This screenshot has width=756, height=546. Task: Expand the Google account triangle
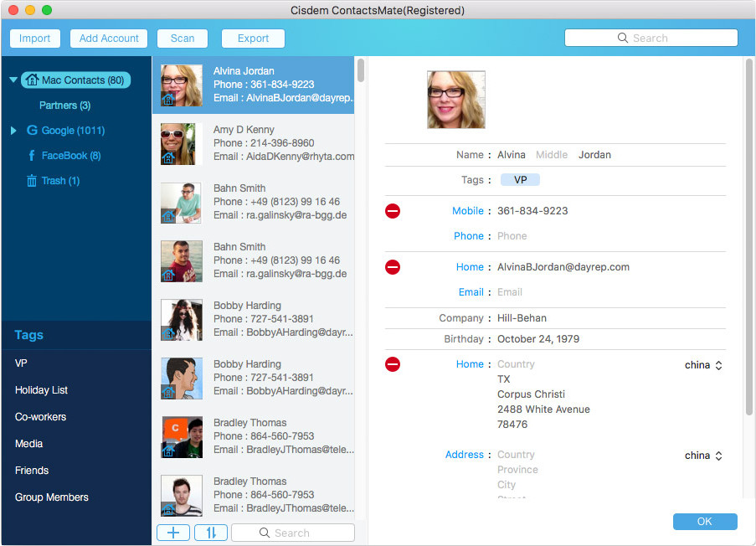[13, 131]
